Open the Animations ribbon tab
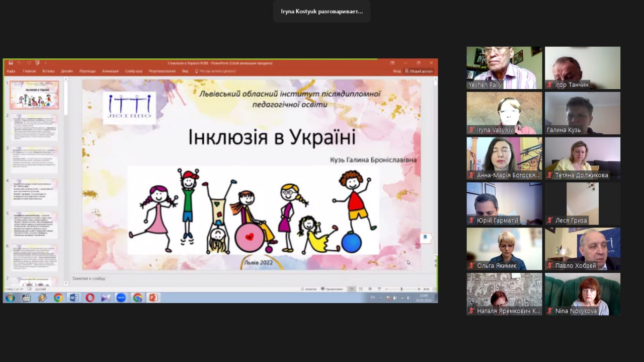This screenshot has height=362, width=644. click(x=110, y=71)
